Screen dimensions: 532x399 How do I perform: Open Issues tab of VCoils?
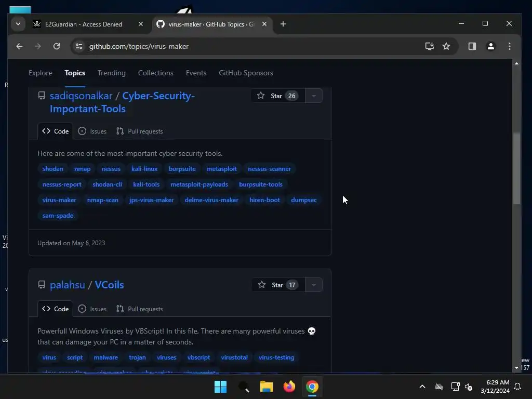coord(92,309)
